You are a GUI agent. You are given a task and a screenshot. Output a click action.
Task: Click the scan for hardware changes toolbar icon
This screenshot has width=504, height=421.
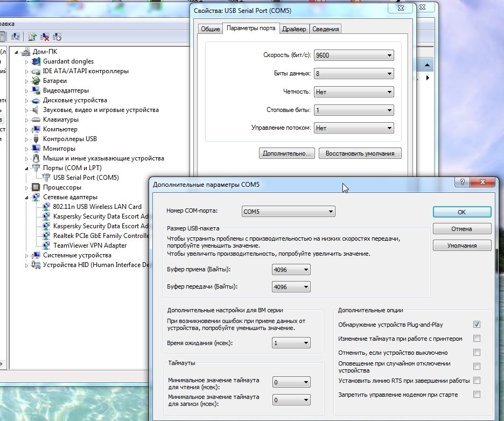pos(15,37)
